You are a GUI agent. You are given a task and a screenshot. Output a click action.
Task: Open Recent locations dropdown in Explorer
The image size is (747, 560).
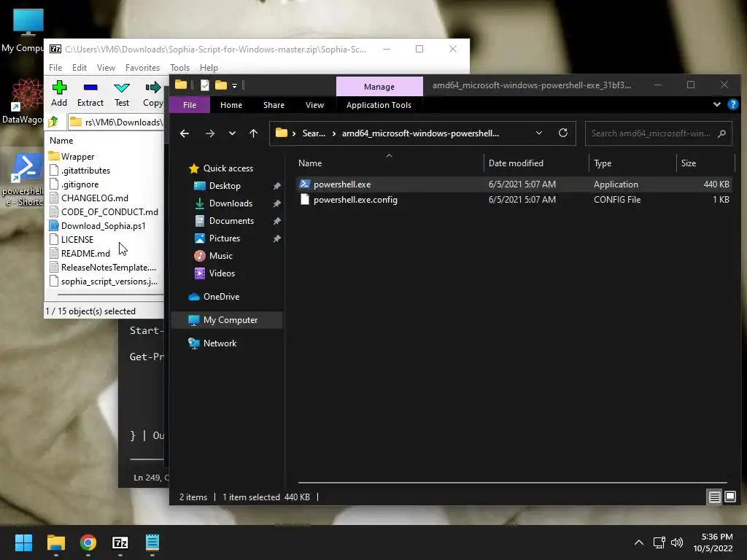click(232, 133)
